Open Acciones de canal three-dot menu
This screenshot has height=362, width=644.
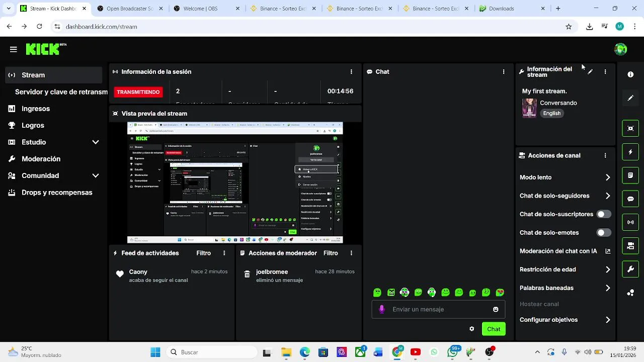(x=605, y=156)
